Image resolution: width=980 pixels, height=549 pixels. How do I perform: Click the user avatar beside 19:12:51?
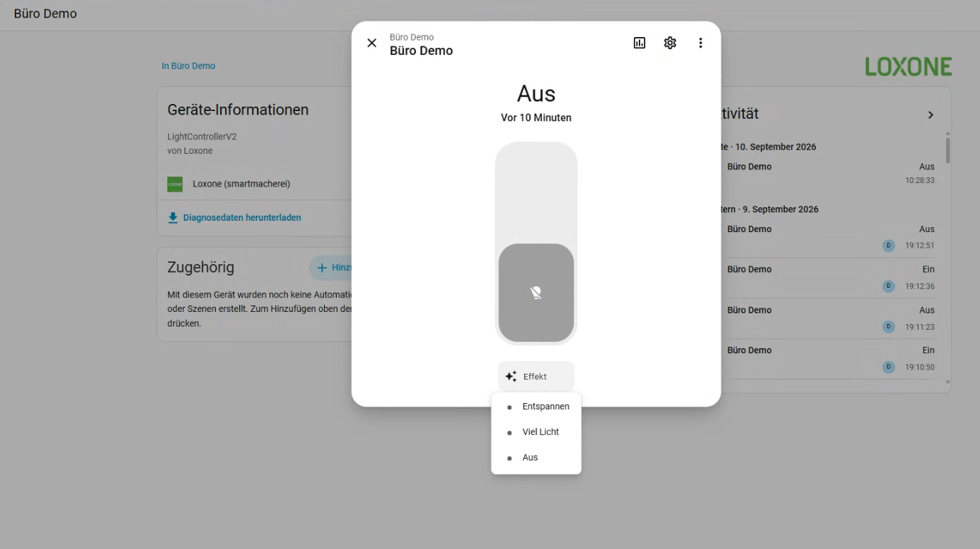coord(888,246)
